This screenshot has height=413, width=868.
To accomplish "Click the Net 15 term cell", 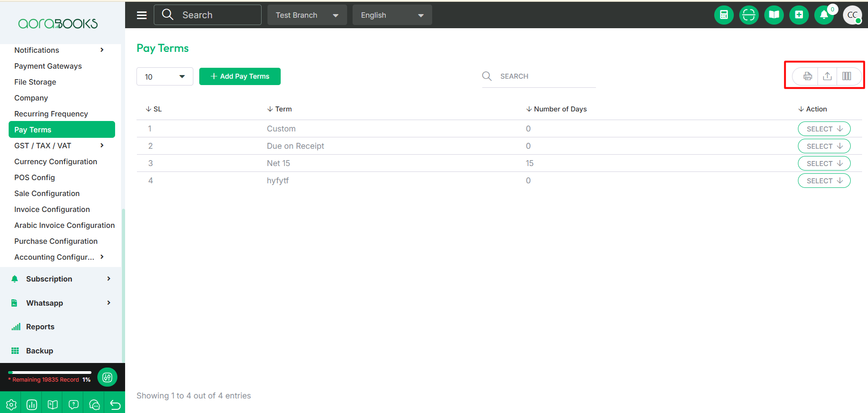I will [278, 163].
